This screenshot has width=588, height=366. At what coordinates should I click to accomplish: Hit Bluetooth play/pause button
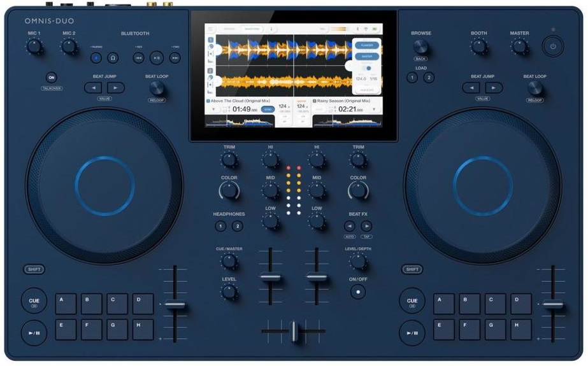[157, 58]
